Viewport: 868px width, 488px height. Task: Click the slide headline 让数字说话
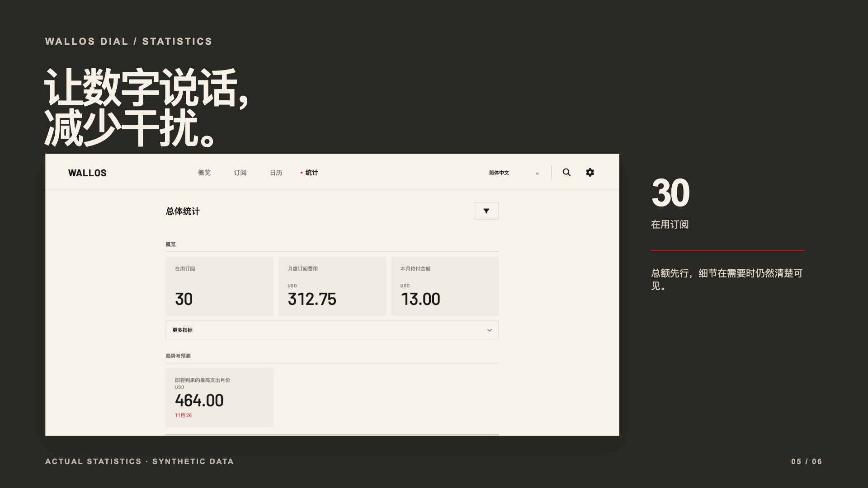146,88
